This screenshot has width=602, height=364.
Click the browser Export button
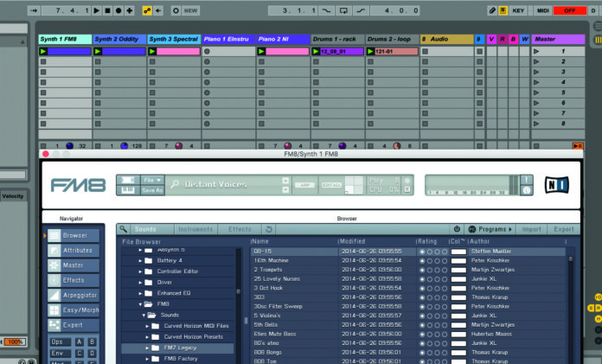tap(564, 229)
